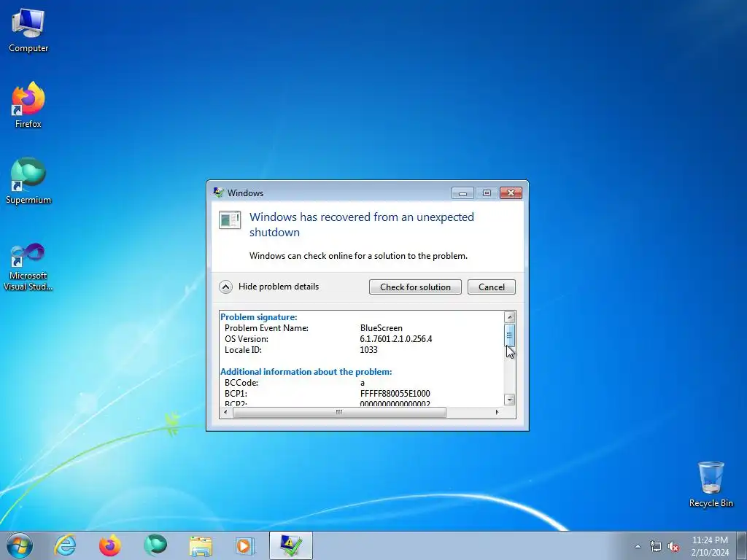
Task: Click the Windows dialog title bar icon
Action: click(x=219, y=192)
